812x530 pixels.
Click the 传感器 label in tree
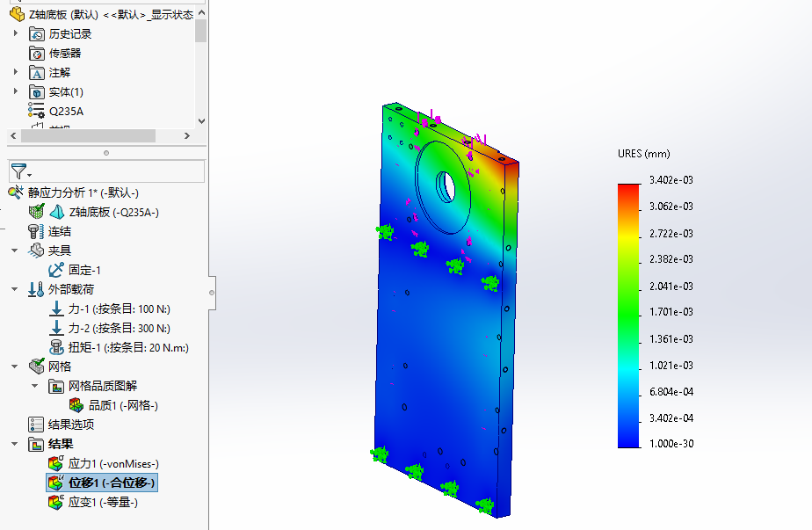pyautogui.click(x=65, y=54)
